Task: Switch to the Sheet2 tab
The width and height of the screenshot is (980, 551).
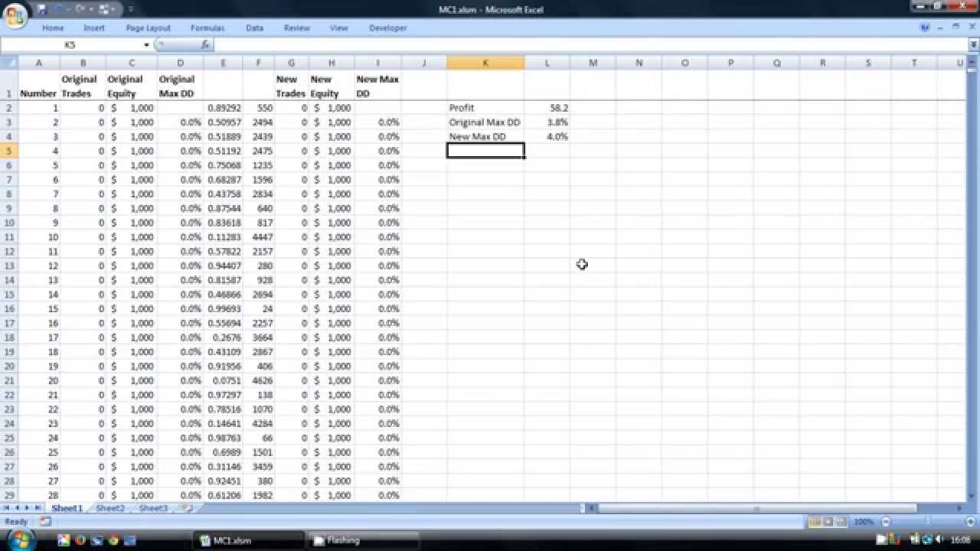Action: coord(110,508)
